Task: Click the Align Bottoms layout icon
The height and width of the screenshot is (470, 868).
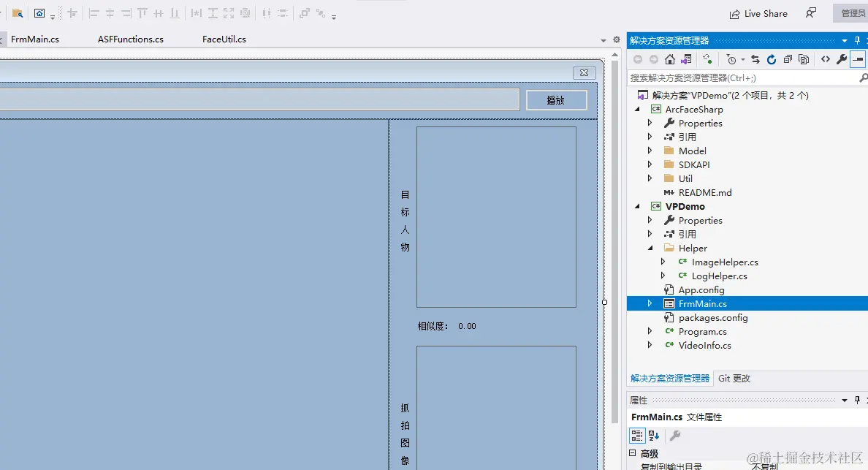Action: [175, 13]
